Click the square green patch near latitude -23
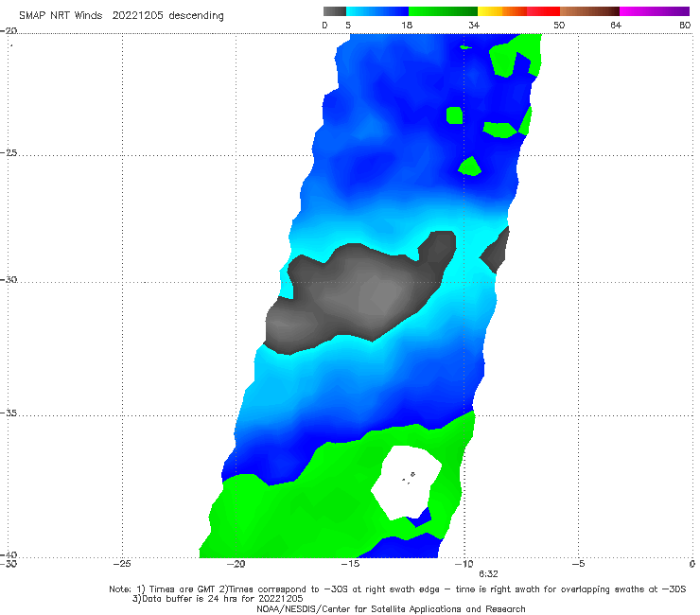The image size is (700, 615). pos(454,115)
